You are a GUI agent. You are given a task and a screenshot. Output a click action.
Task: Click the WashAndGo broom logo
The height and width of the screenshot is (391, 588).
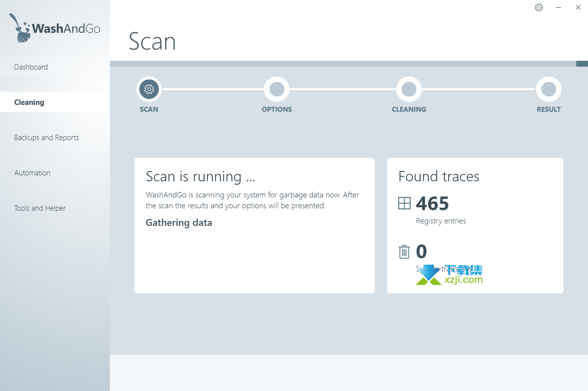[55, 28]
